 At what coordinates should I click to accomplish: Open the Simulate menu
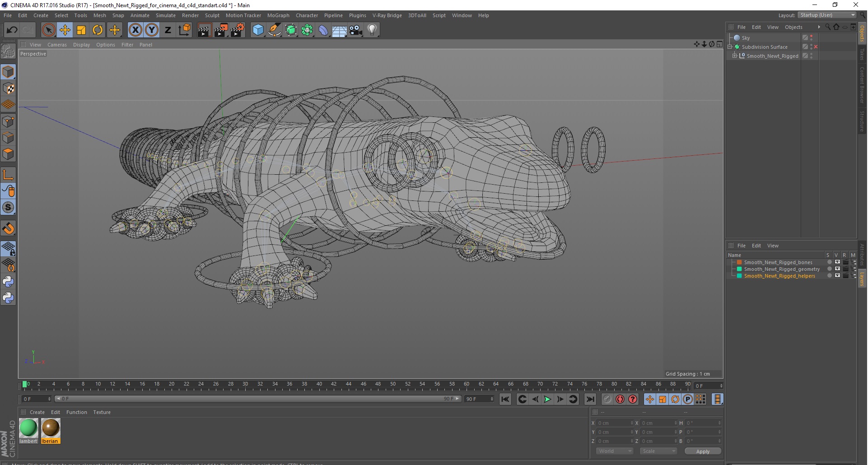pyautogui.click(x=166, y=15)
